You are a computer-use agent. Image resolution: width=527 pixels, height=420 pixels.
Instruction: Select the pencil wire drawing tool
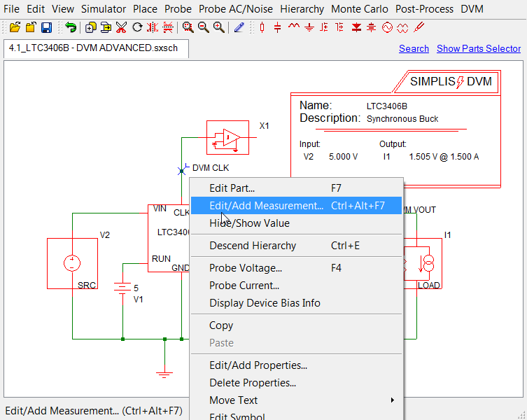click(239, 27)
